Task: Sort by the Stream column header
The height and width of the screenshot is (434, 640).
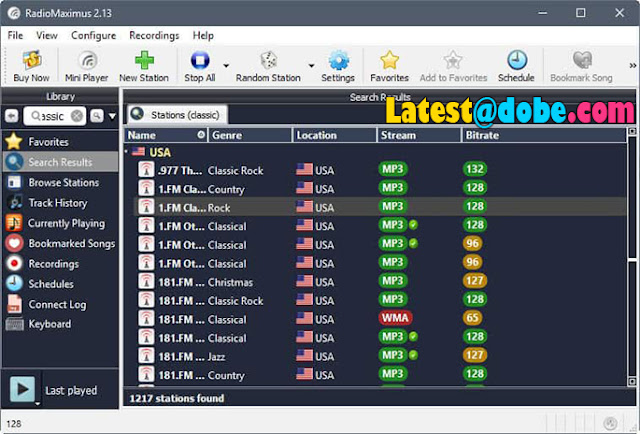Action: (419, 135)
